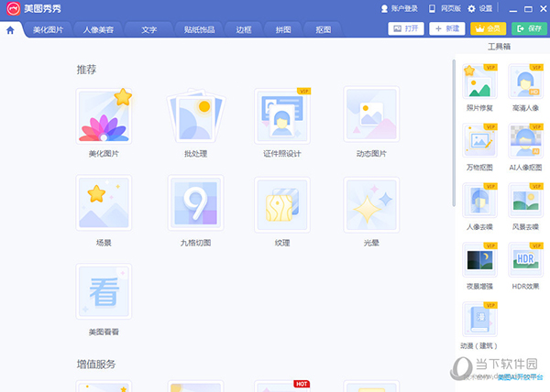Go to the home tab icon
This screenshot has width=550, height=392.
[x=10, y=29]
